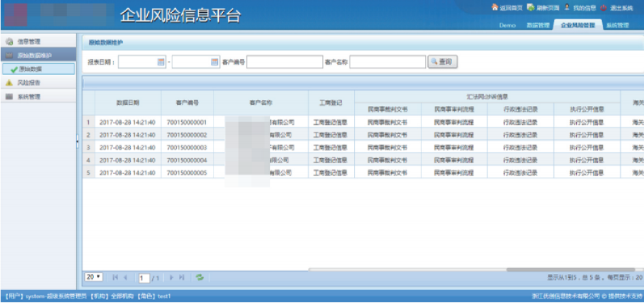Go to the previous results page

(126, 277)
